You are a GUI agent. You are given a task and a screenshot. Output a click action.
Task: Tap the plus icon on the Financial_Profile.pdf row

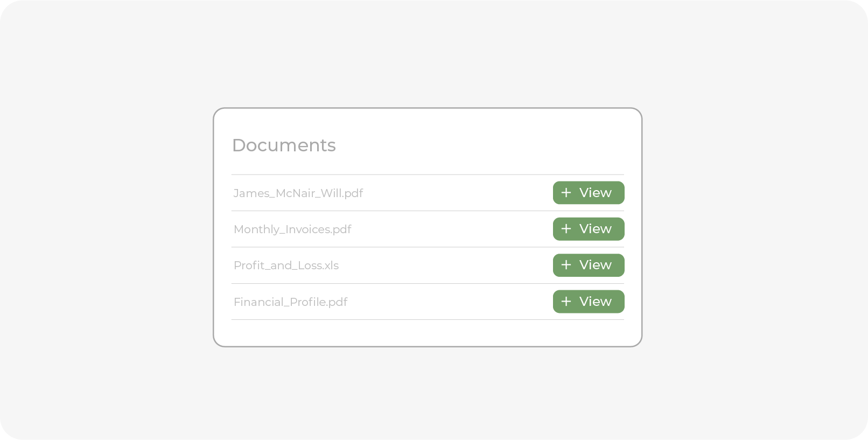[x=566, y=302]
